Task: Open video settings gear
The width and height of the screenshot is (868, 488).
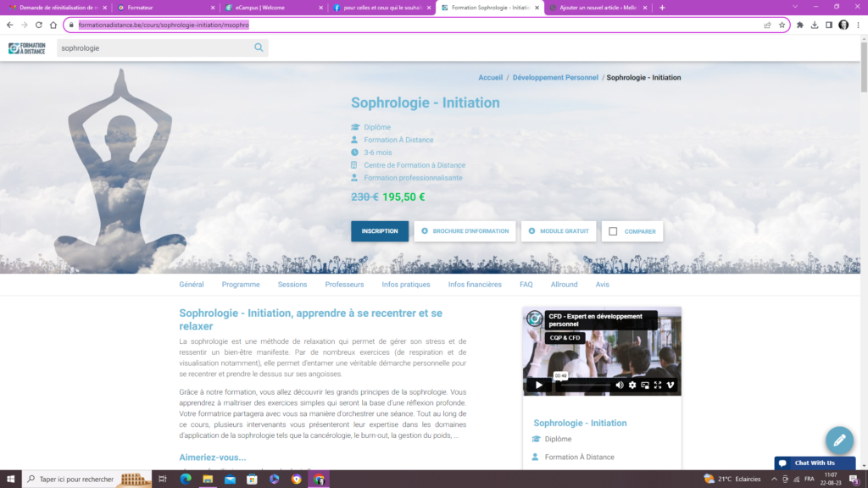Action: (632, 385)
